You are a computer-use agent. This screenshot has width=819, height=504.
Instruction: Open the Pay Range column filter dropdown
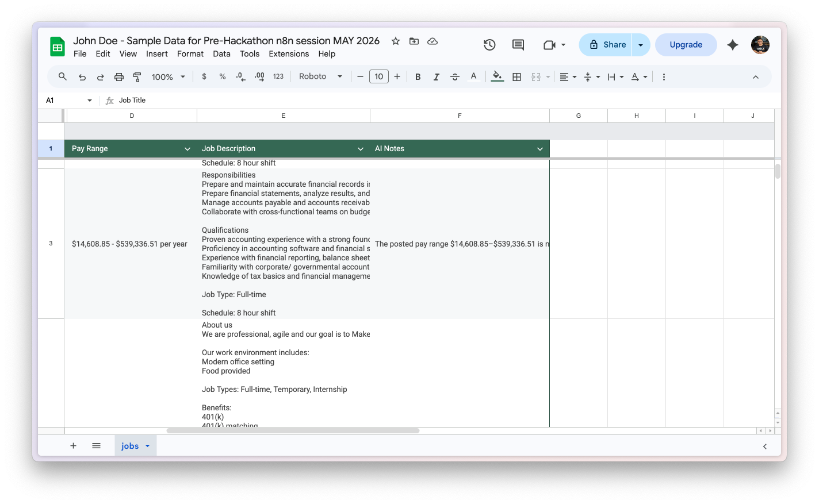click(187, 149)
